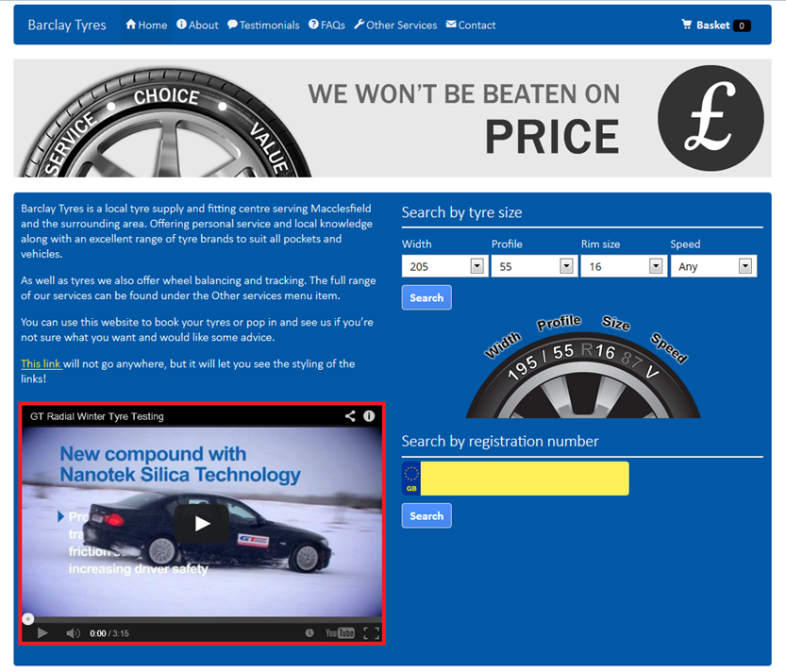Screen dimensions: 786x672
Task: Go to the About page
Action: pyautogui.click(x=197, y=25)
